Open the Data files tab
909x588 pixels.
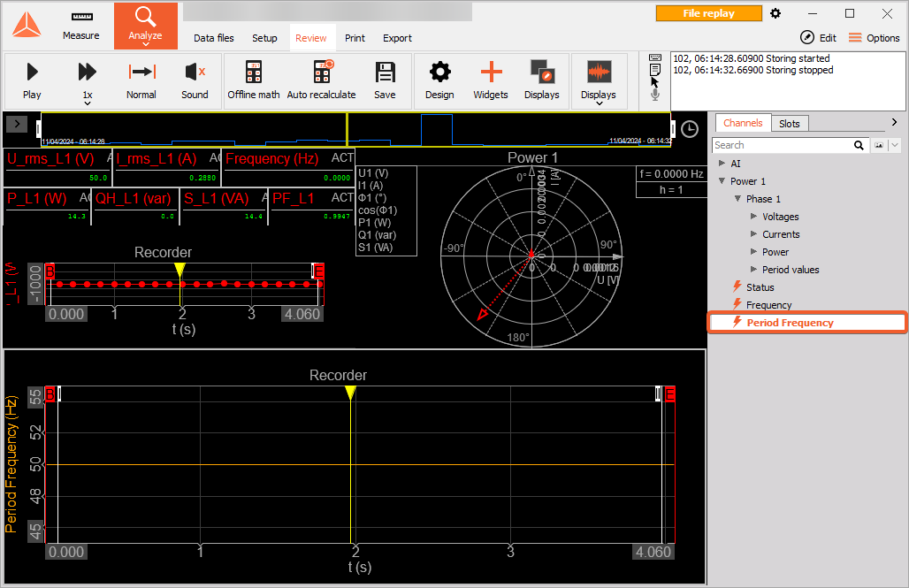click(x=214, y=38)
